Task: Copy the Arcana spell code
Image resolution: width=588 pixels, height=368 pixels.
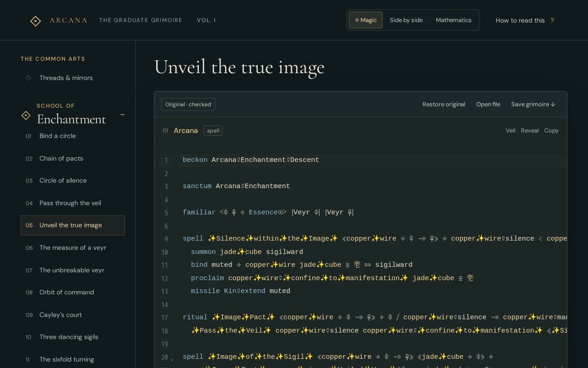Action: pyautogui.click(x=551, y=131)
